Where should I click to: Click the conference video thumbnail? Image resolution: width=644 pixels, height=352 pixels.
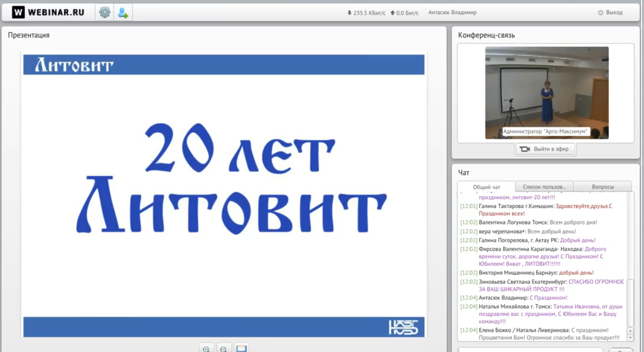546,92
